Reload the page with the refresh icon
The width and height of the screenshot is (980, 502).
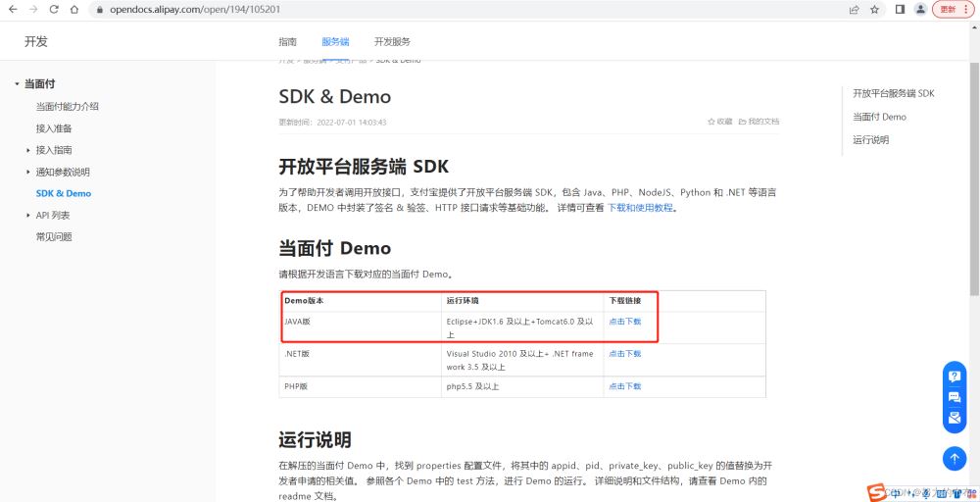(x=53, y=9)
